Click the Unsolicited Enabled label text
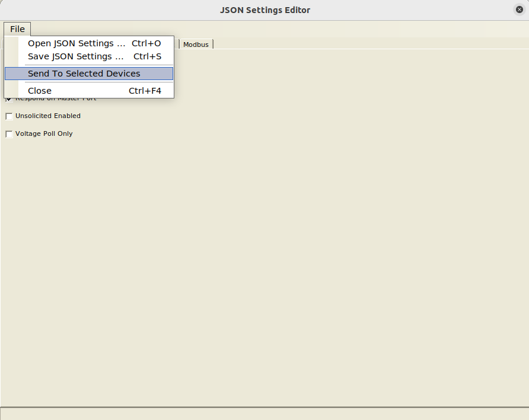Screen dimensions: 529x420 pyautogui.click(x=48, y=116)
